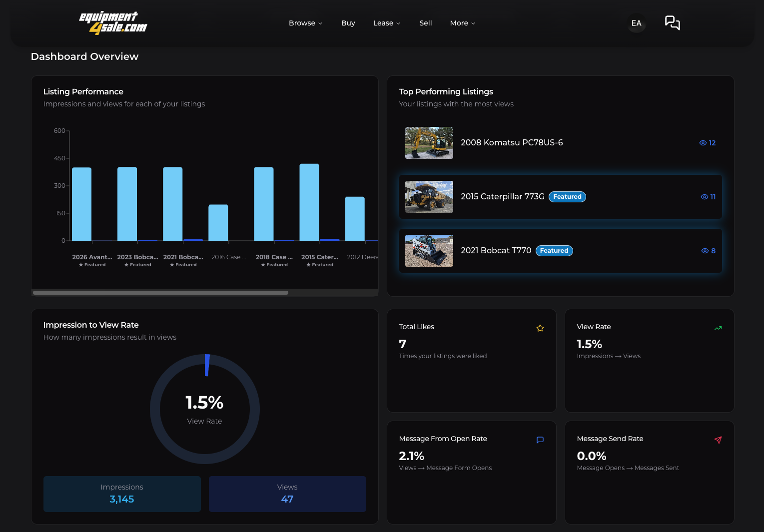
Task: Open the EA profile avatar
Action: pos(636,23)
